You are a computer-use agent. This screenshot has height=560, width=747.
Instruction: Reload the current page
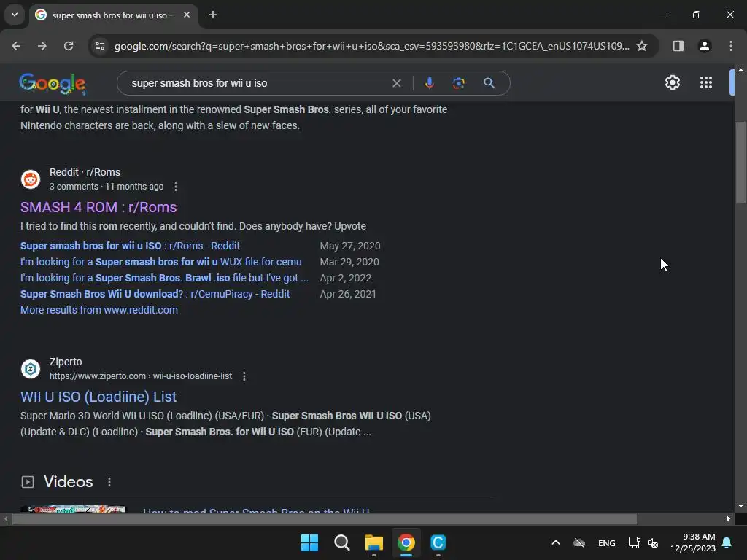coord(69,46)
